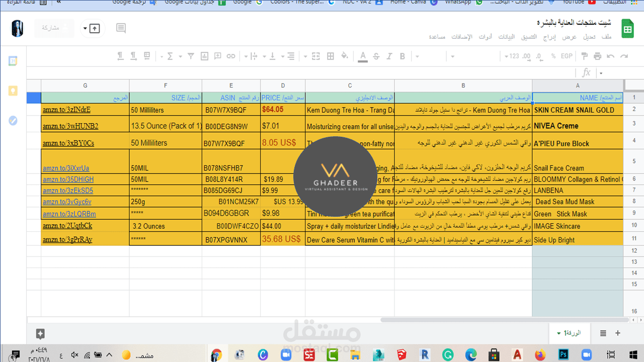
Task: Open Google Calendar side panel
Action: tap(13, 61)
